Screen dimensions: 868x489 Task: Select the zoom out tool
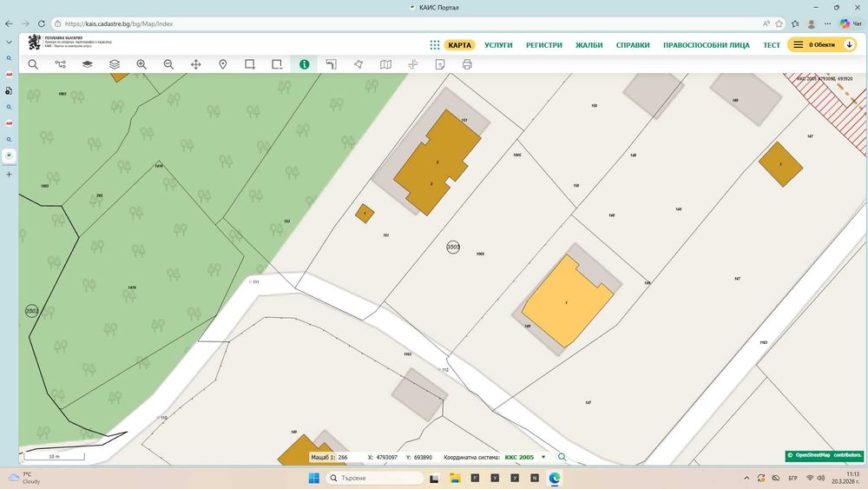click(x=168, y=64)
